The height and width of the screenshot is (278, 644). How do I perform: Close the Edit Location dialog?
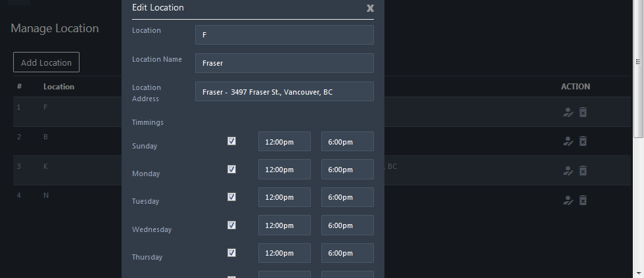370,9
